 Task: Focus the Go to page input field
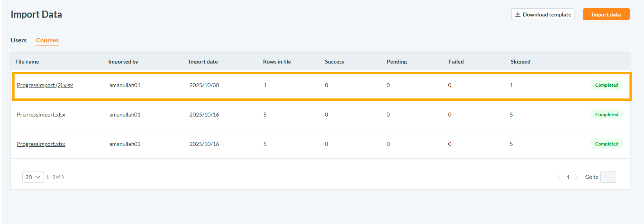tap(608, 177)
